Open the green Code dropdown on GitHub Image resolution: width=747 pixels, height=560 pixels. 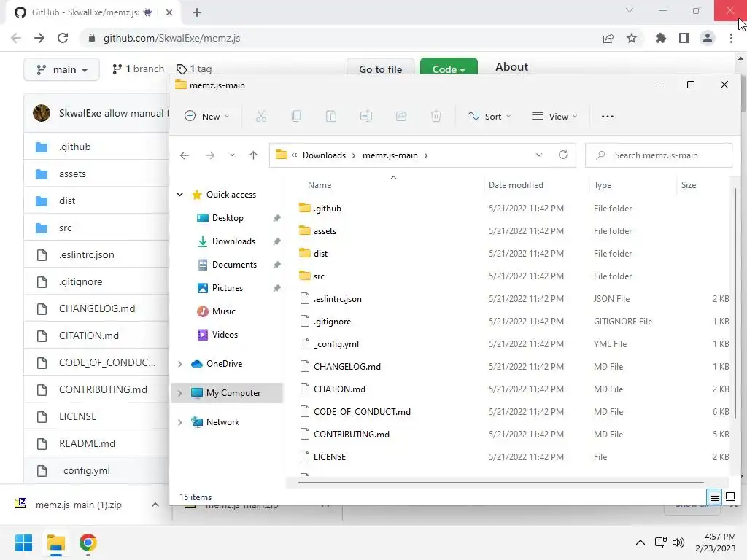[449, 68]
